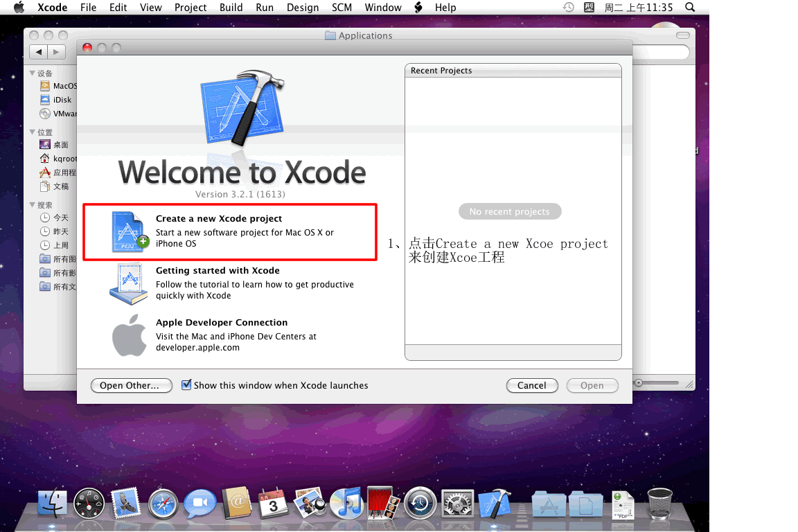The height and width of the screenshot is (532, 798).
Task: Launch Dashboard from the Dock
Action: [x=89, y=504]
